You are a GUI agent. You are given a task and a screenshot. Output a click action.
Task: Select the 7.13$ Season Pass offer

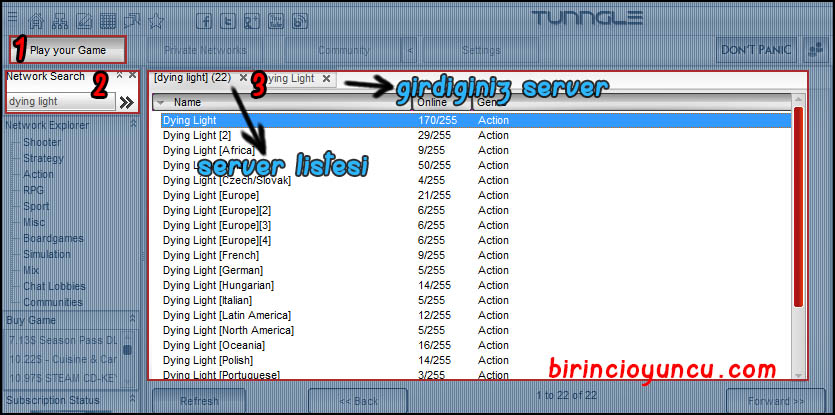[64, 340]
